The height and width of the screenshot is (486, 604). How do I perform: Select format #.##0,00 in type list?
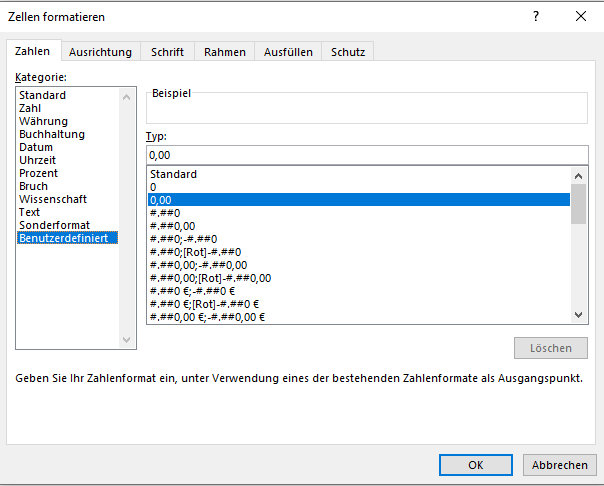[x=173, y=226]
